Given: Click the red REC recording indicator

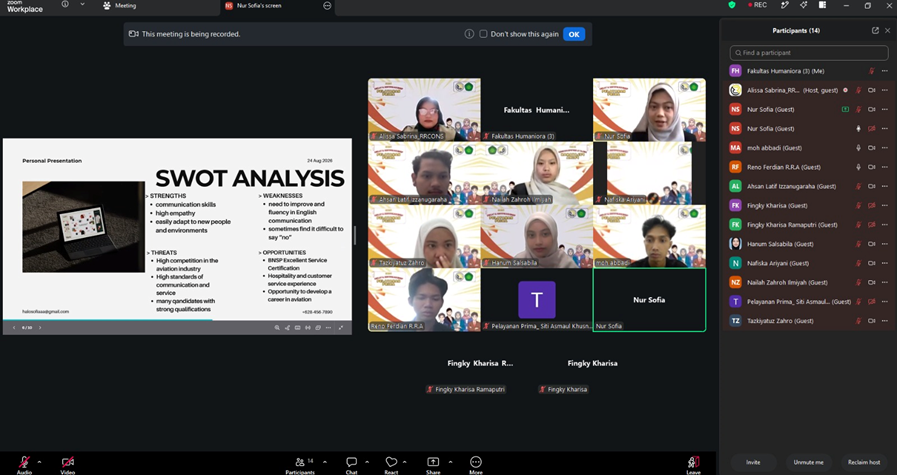Looking at the screenshot, I should click(x=757, y=5).
